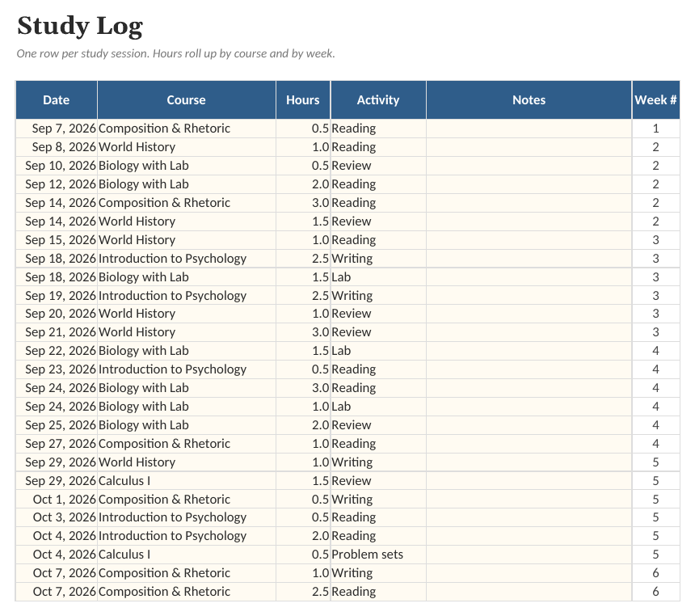Select the Review activity in the Sep 20 row

[x=378, y=314]
